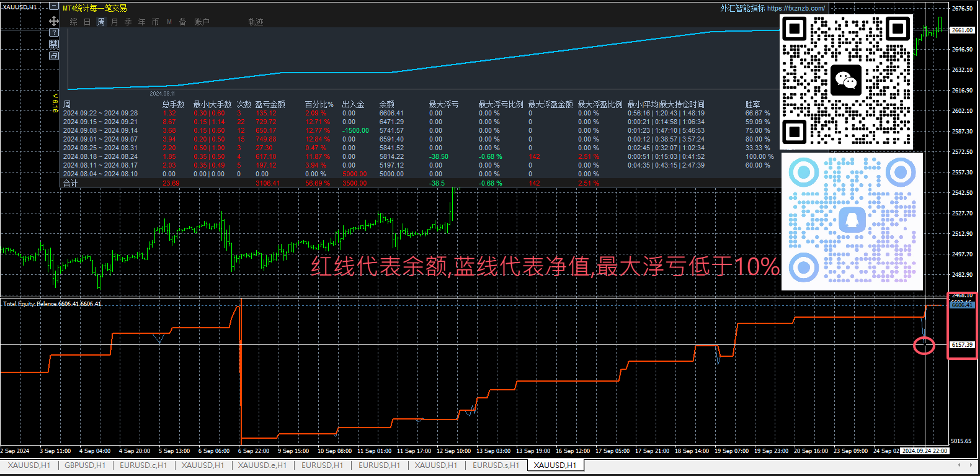Open the XAUUSD.e,H1 chart tab
The height and width of the screenshot is (476, 980).
[262, 465]
